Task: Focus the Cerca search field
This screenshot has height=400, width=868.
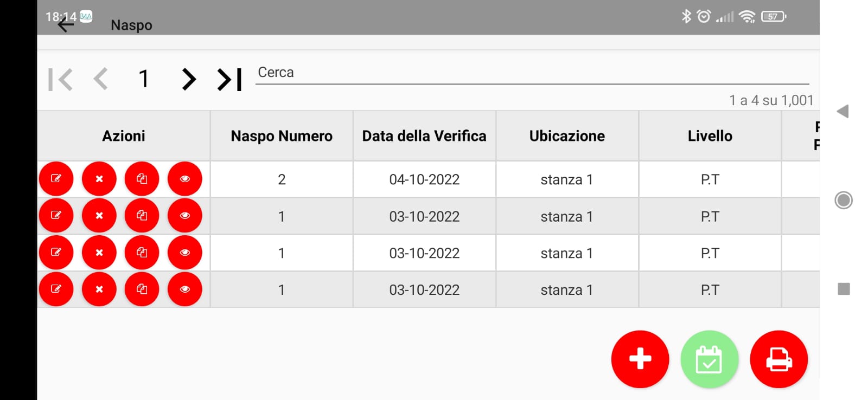Action: [x=532, y=74]
